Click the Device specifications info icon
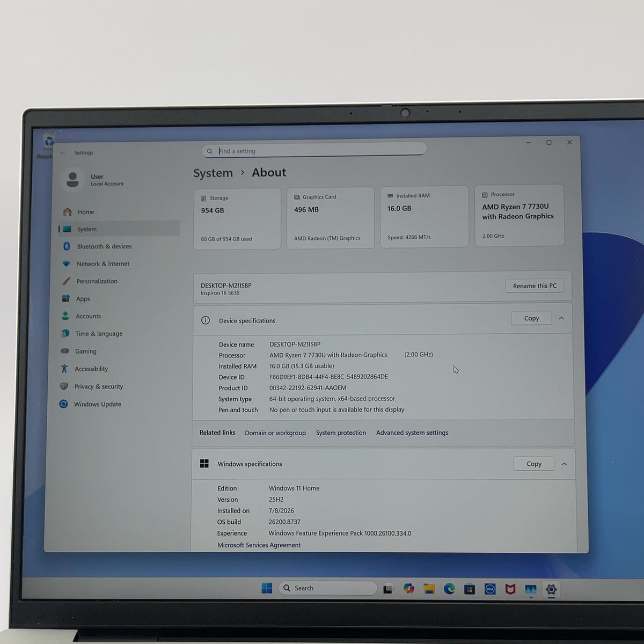 (x=206, y=320)
